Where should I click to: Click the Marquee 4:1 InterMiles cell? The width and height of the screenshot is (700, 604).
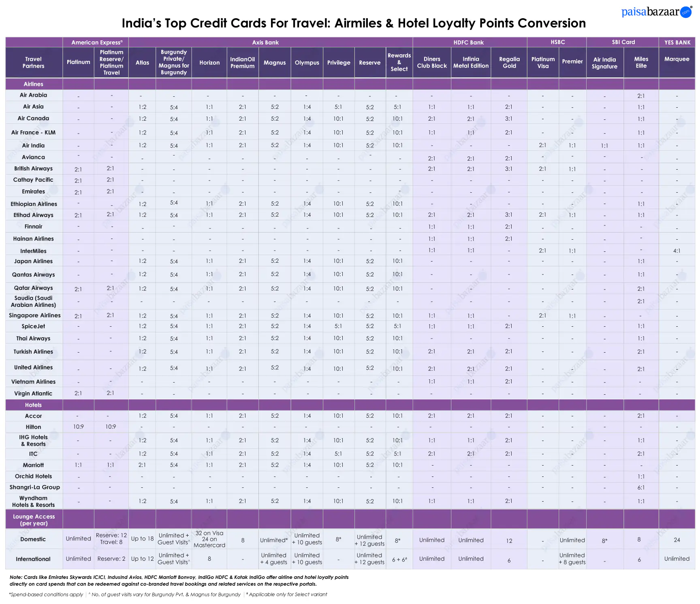(x=677, y=251)
